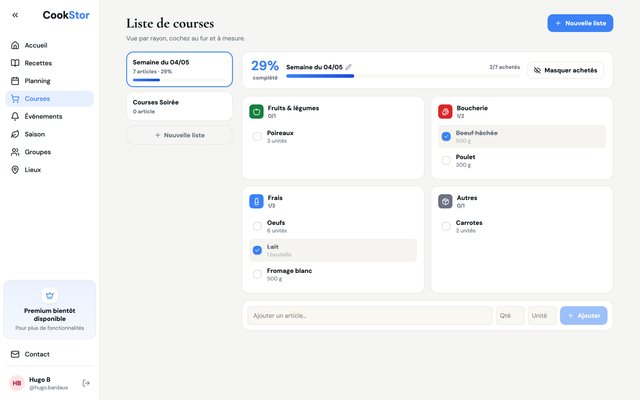640x400 pixels.
Task: Click the Courses shopping cart icon
Action: tap(15, 99)
